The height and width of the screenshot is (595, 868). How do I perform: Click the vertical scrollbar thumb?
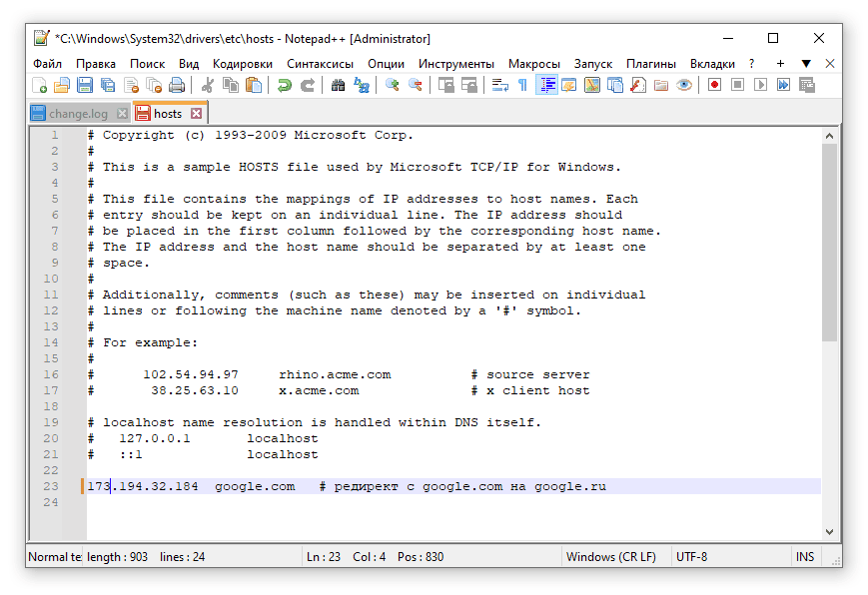pyautogui.click(x=829, y=243)
